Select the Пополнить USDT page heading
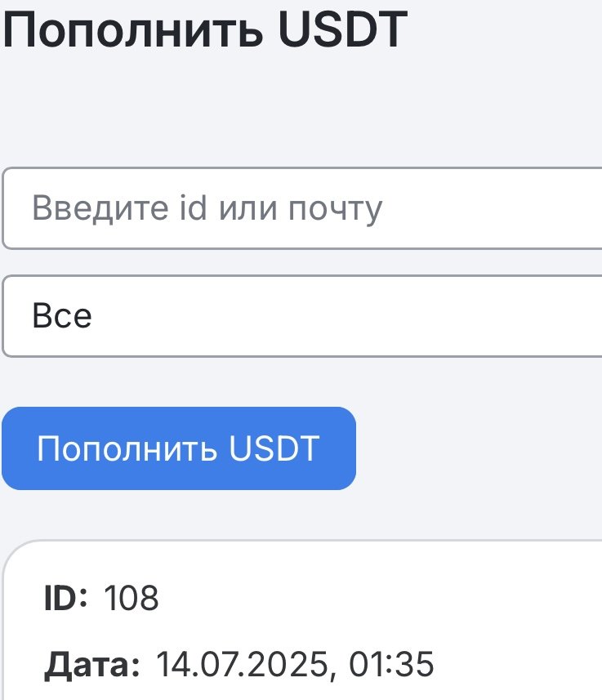This screenshot has height=700, width=602. click(205, 30)
